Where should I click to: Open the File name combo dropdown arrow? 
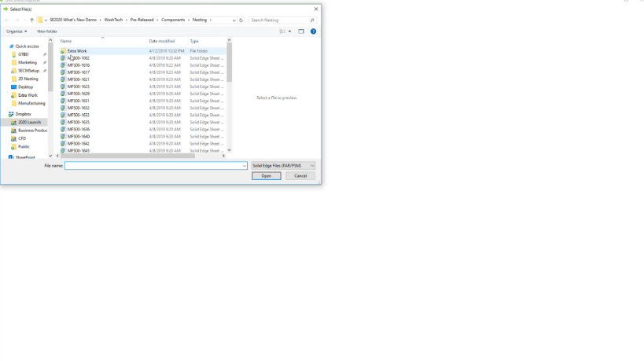pos(244,166)
